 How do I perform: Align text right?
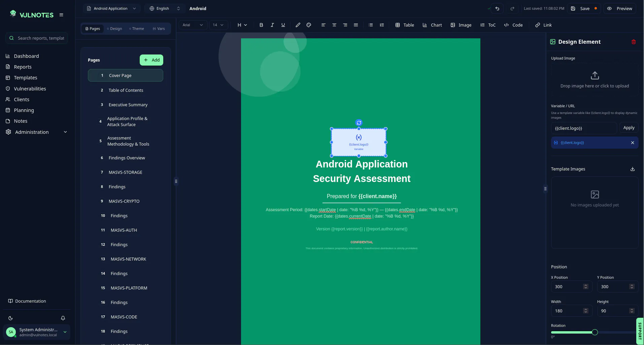pos(345,25)
